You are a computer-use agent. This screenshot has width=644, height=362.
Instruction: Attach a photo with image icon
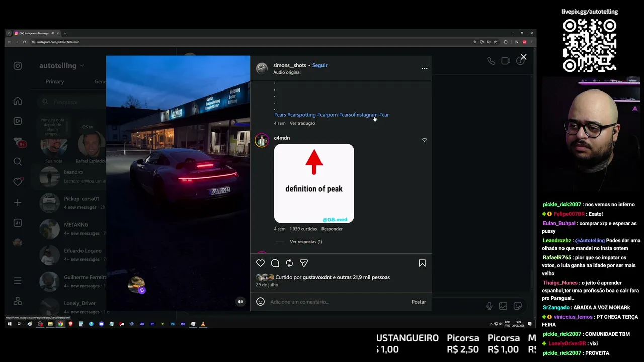pyautogui.click(x=503, y=306)
